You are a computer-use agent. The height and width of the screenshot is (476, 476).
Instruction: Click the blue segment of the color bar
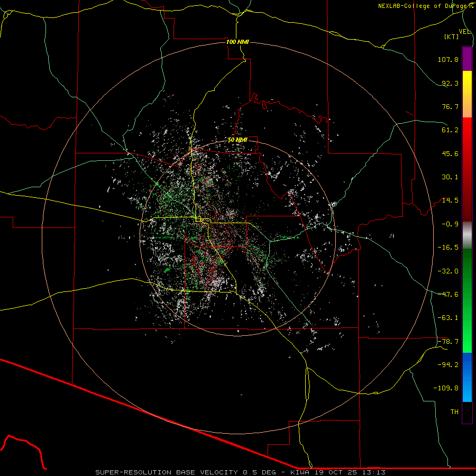click(467, 377)
